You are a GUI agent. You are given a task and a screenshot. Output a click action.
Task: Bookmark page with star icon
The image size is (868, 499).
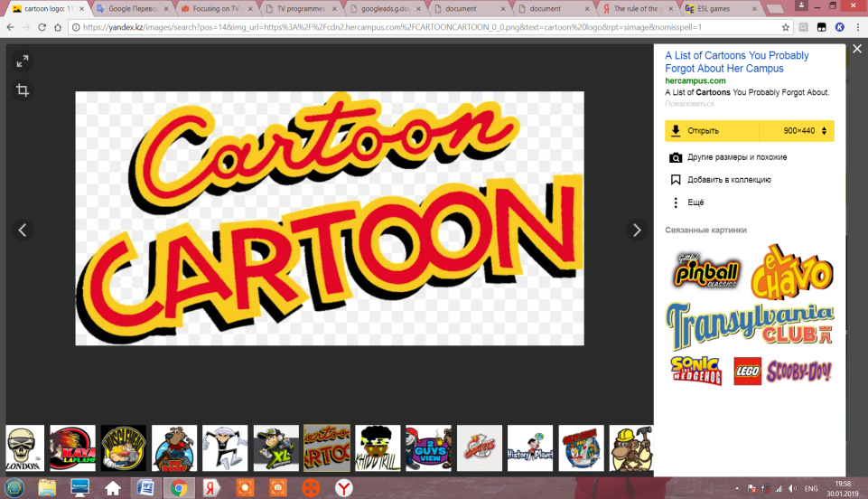click(x=785, y=27)
